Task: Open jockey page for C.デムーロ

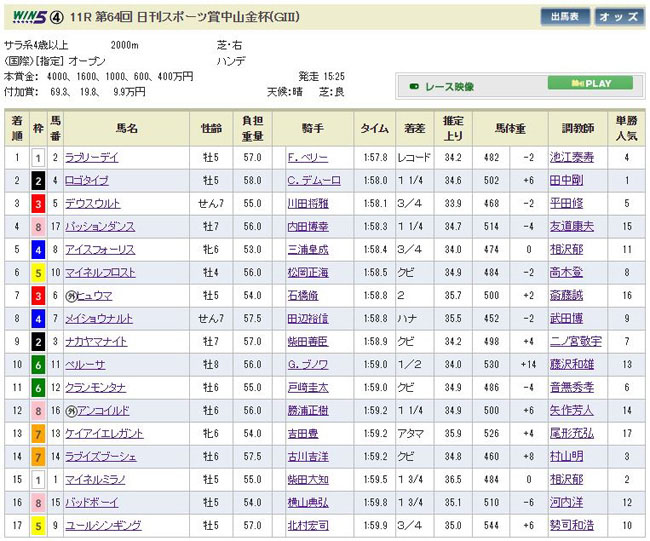Action: click(315, 181)
